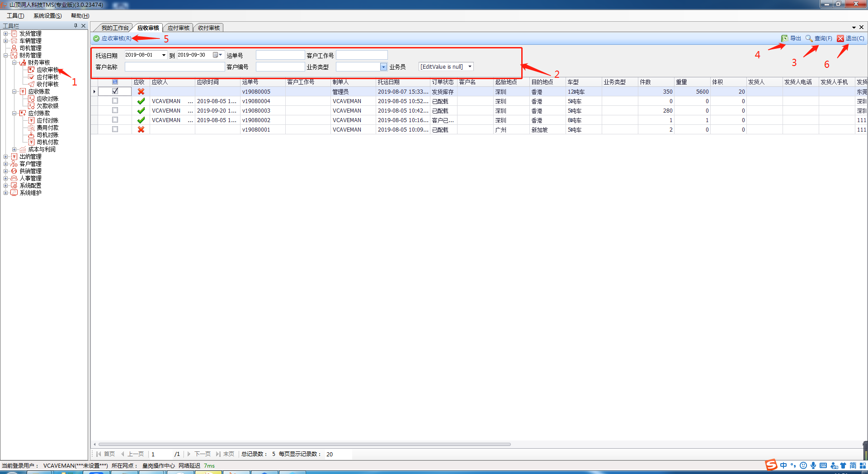Open the 业务员 EditValue dropdown

[470, 66]
